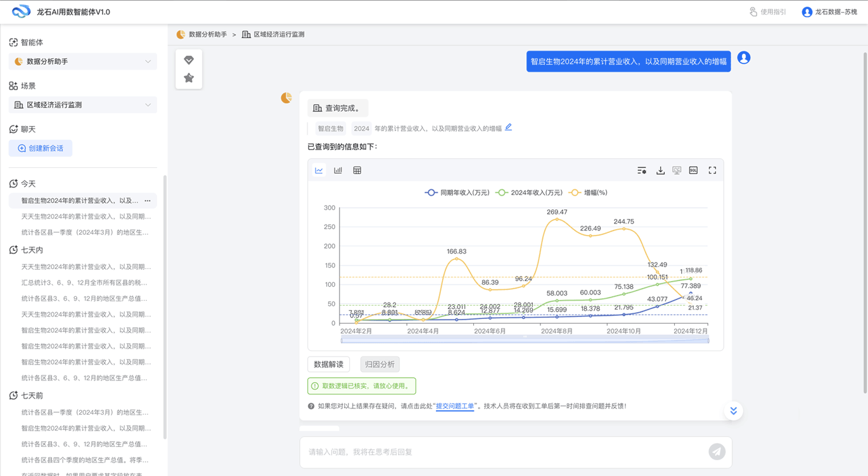Open more options for current chat
The width and height of the screenshot is (868, 476).
click(x=148, y=201)
